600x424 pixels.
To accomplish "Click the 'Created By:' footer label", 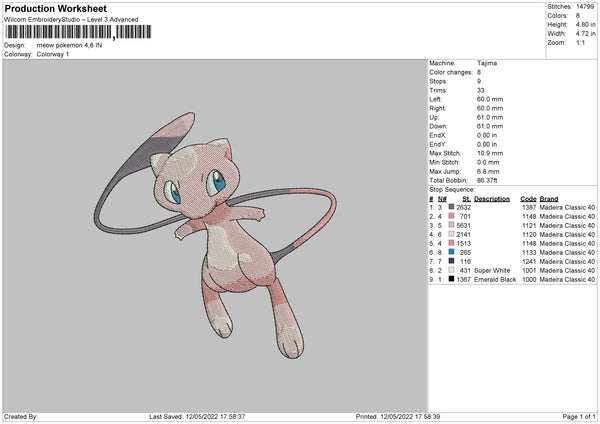I will pos(21,416).
